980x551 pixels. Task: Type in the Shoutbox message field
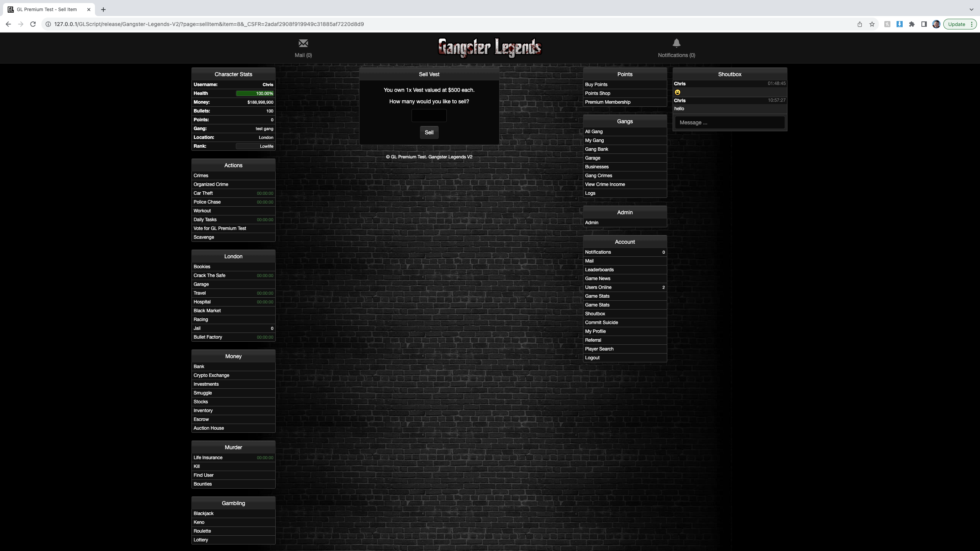pyautogui.click(x=730, y=122)
